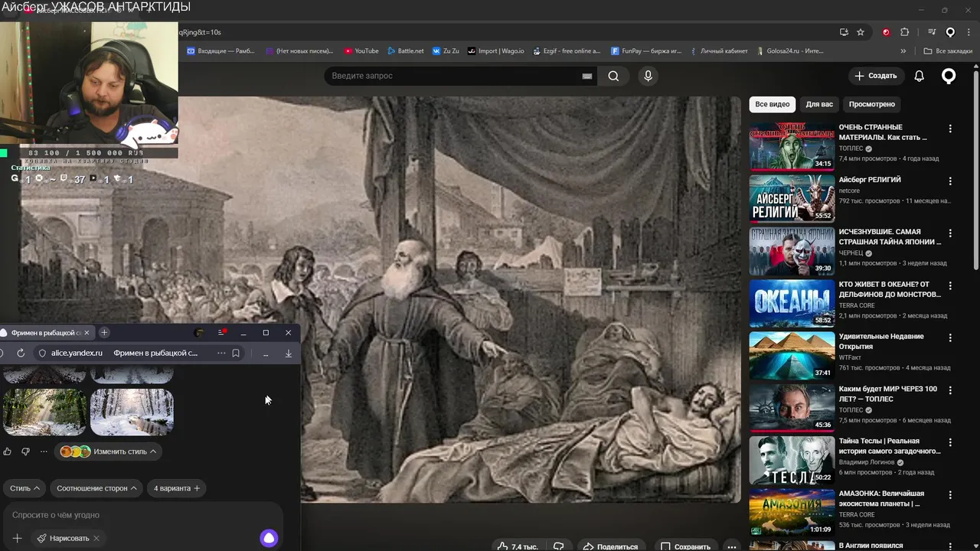The width and height of the screenshot is (980, 551).
Task: Open the Battle.net bookmark
Action: click(405, 51)
